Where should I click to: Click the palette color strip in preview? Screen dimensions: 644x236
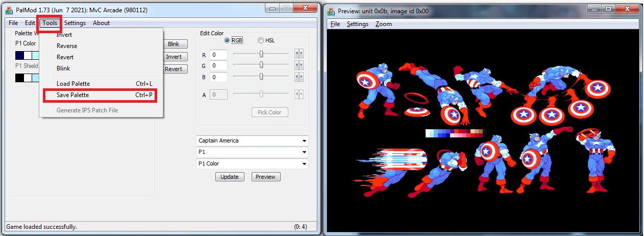coord(455,133)
